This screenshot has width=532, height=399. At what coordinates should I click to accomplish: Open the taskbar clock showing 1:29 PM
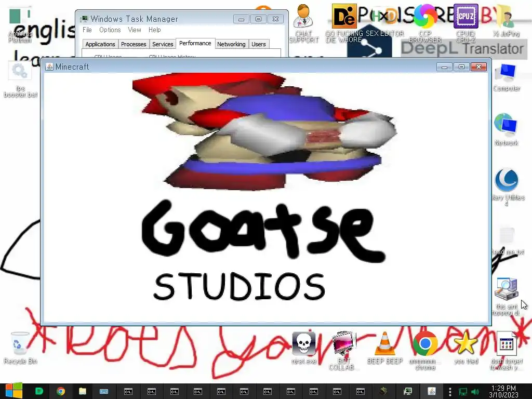point(503,391)
